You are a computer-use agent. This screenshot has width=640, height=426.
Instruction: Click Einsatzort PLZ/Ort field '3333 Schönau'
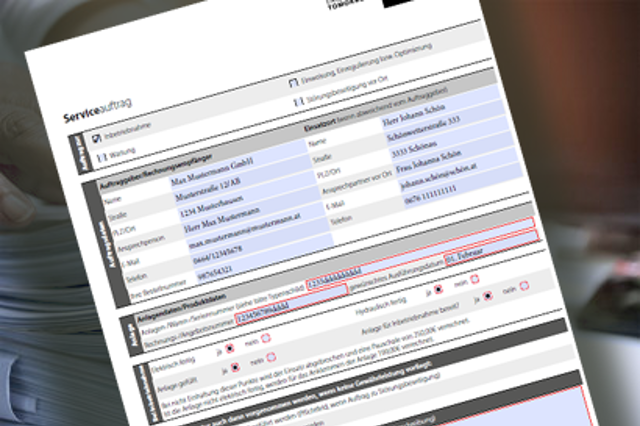point(452,140)
